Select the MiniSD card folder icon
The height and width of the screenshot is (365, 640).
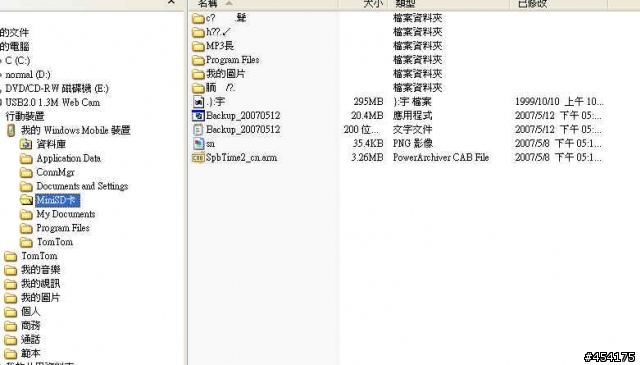[x=26, y=200]
